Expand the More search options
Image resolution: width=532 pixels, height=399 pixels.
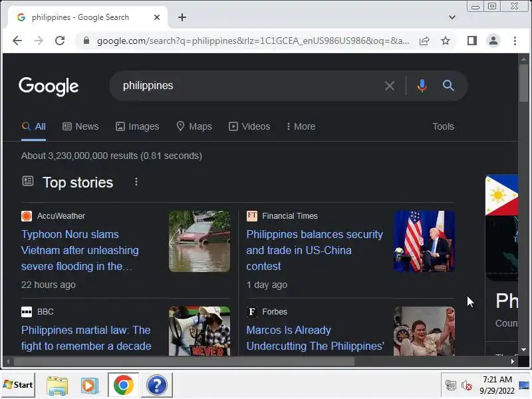(301, 126)
